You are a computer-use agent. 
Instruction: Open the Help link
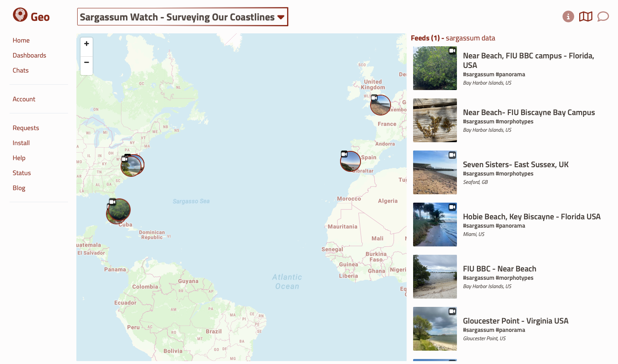coord(19,158)
